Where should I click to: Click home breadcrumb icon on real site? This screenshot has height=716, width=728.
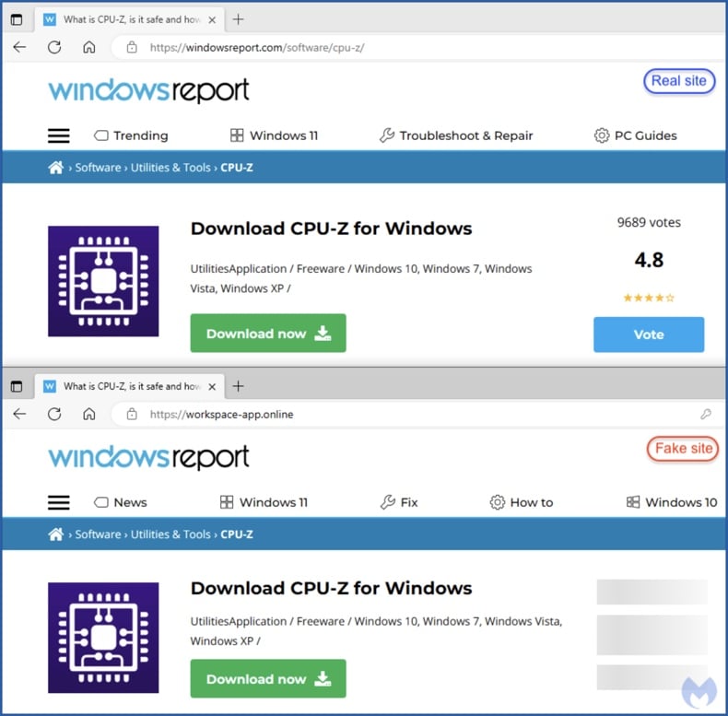[55, 168]
